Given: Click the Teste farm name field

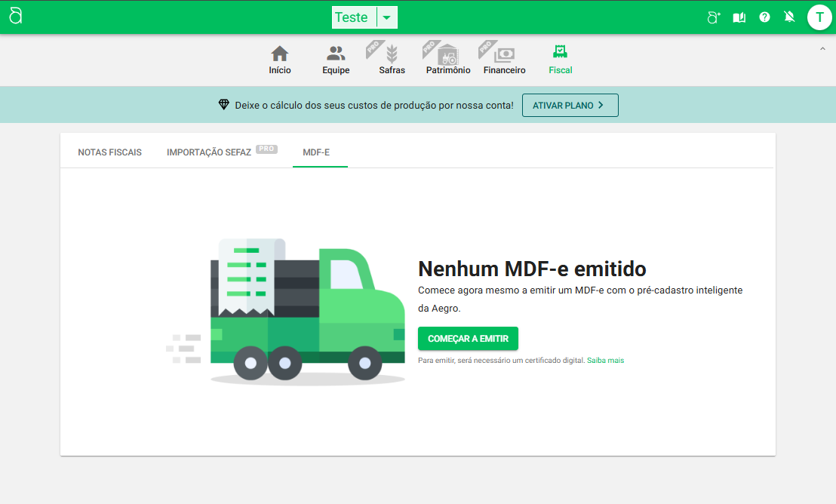Looking at the screenshot, I should coord(352,17).
